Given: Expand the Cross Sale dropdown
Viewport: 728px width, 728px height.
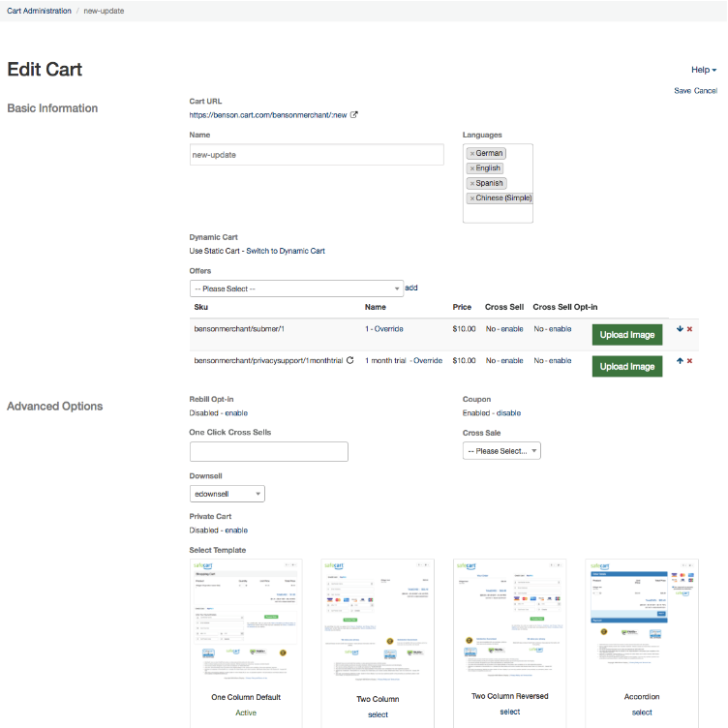Looking at the screenshot, I should [x=501, y=451].
